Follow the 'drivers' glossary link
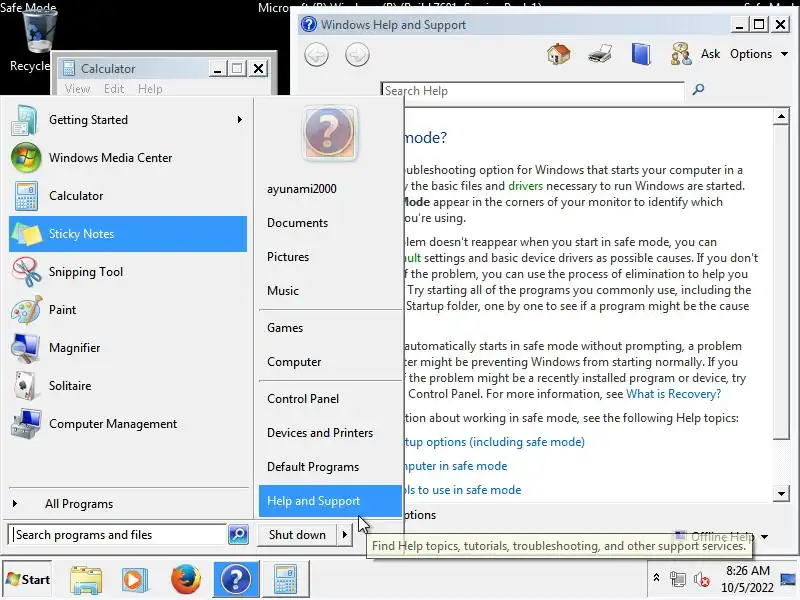This screenshot has height=600, width=800. 526,186
